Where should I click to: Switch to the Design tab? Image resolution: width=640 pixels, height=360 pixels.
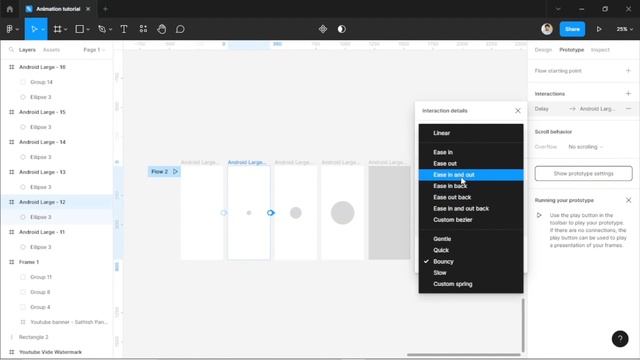click(x=543, y=50)
